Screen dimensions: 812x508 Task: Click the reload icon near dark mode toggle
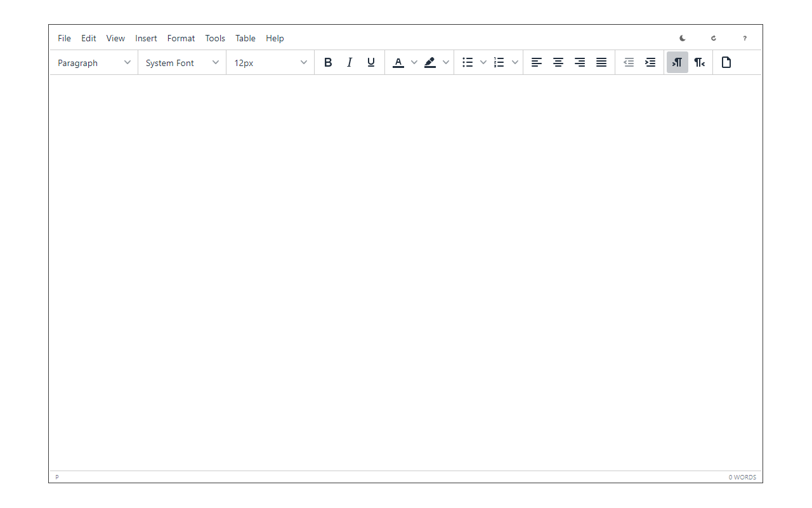tap(713, 38)
